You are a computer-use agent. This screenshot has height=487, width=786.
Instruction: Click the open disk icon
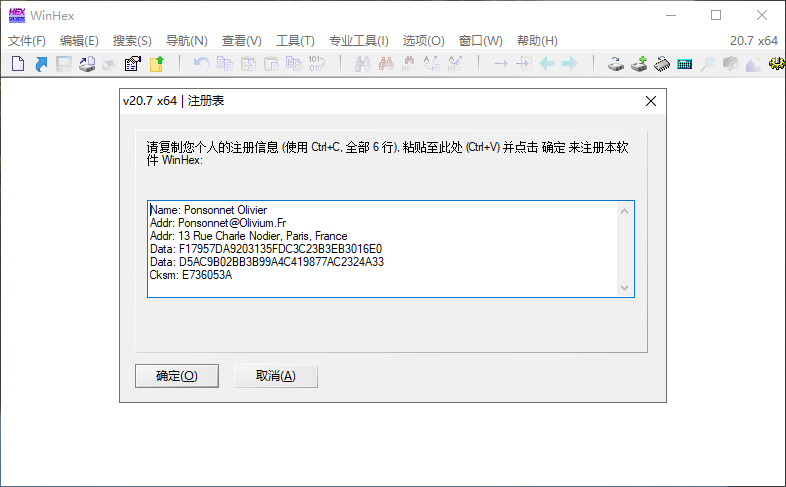616,64
